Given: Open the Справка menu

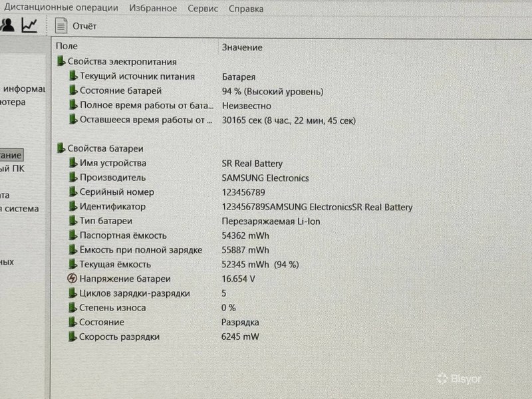Looking at the screenshot, I should [246, 9].
